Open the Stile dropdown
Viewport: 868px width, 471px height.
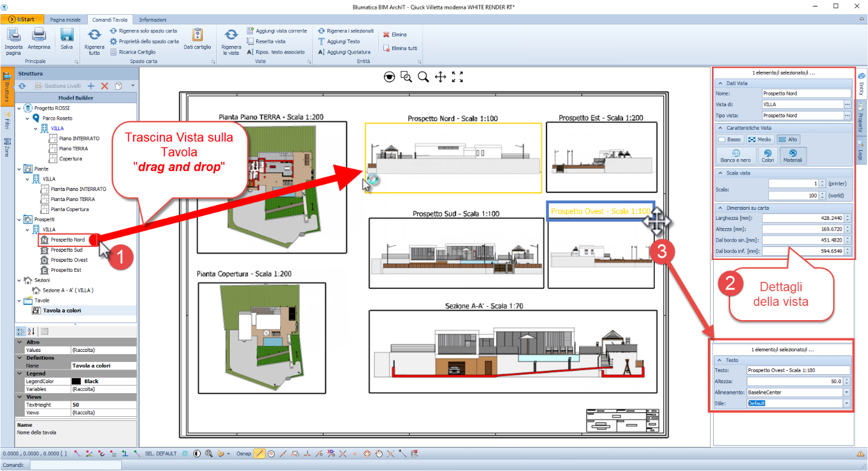pos(847,403)
